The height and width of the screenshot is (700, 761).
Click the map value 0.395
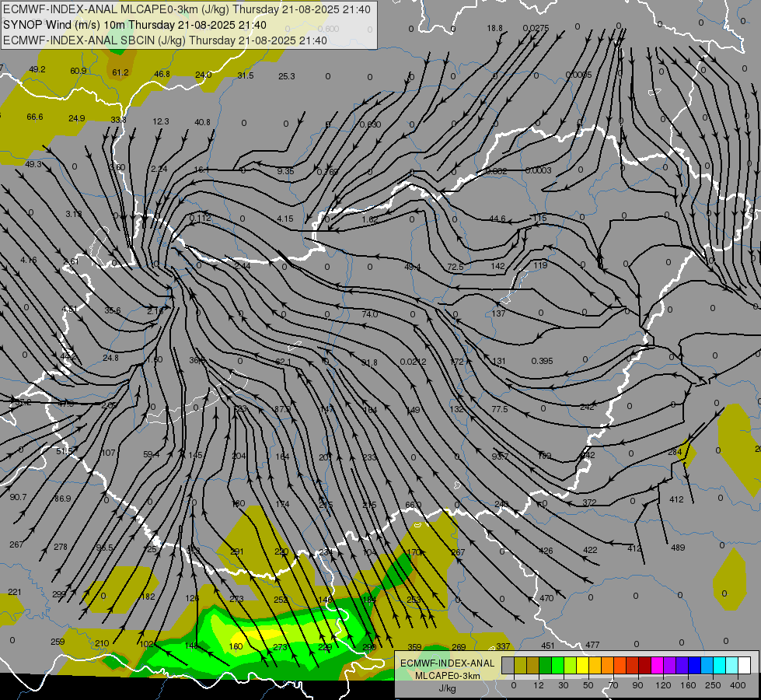point(542,361)
